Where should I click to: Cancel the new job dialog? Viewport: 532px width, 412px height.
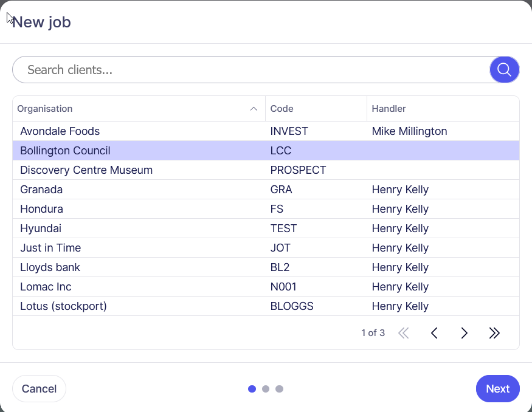(39, 389)
